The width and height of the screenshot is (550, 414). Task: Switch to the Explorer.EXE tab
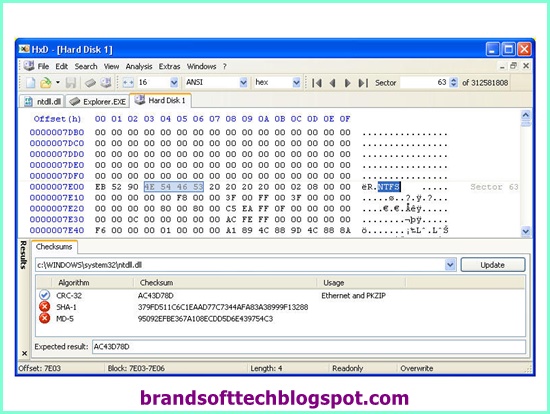[97, 102]
